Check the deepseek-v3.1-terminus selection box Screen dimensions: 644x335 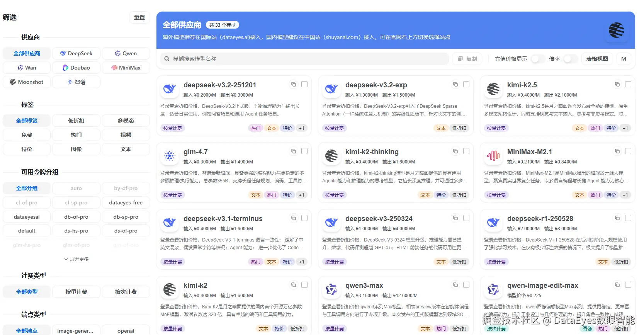click(304, 218)
